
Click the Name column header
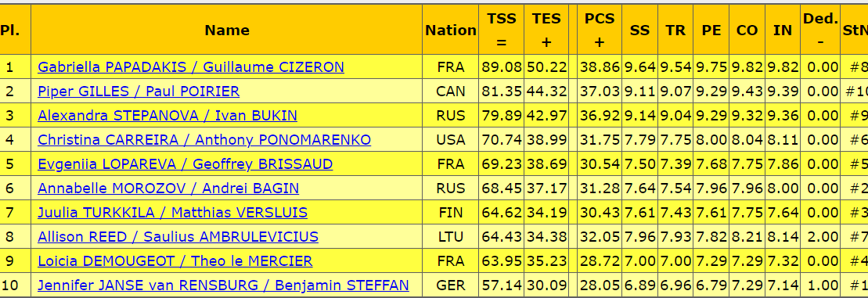pos(227,30)
